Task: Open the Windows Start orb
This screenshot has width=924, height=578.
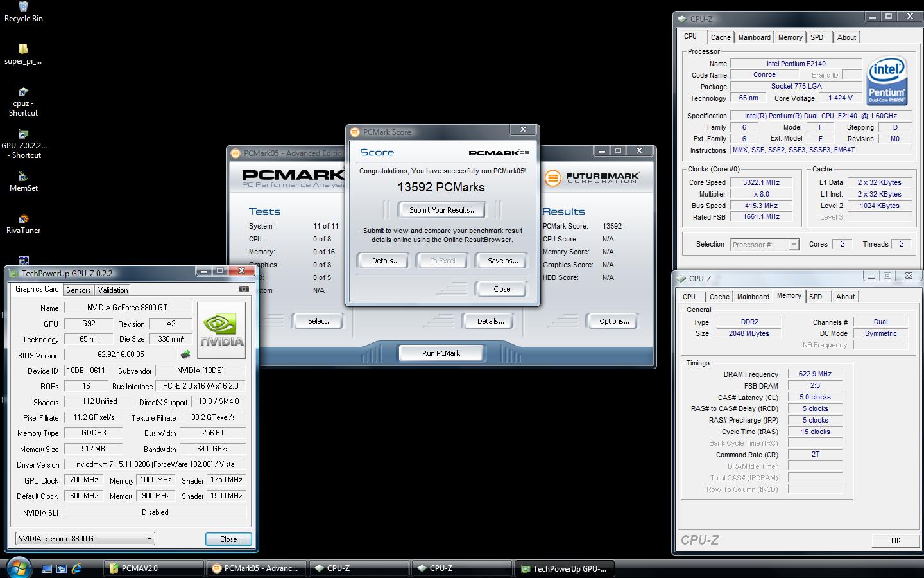Action: tap(19, 568)
